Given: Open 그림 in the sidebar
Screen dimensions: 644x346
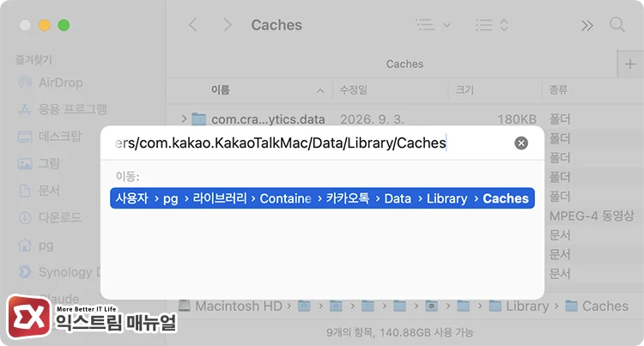Looking at the screenshot, I should point(39,163).
